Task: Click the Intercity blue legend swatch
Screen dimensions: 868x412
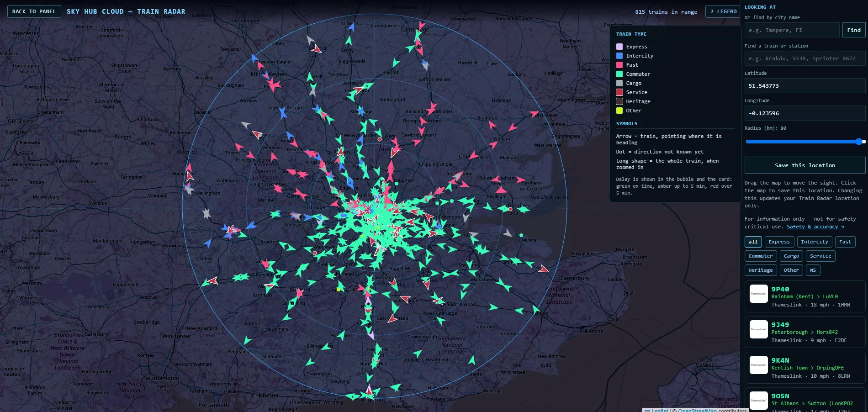Action: (619, 56)
